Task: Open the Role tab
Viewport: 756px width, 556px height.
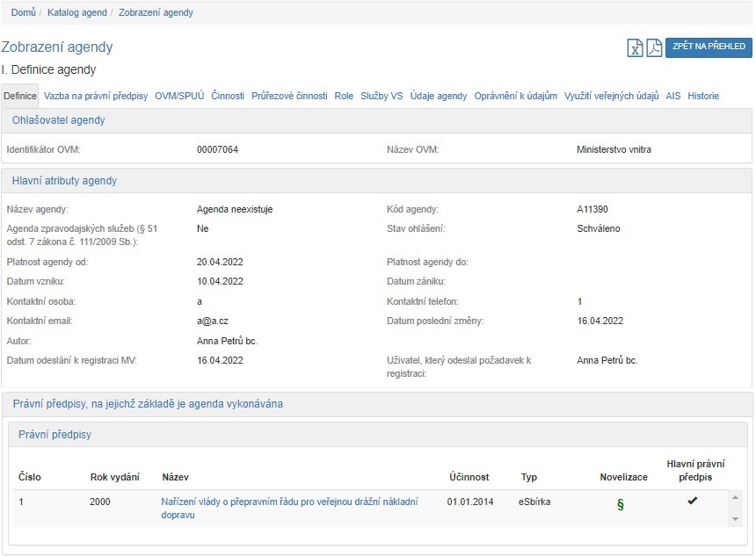Action: pos(344,96)
